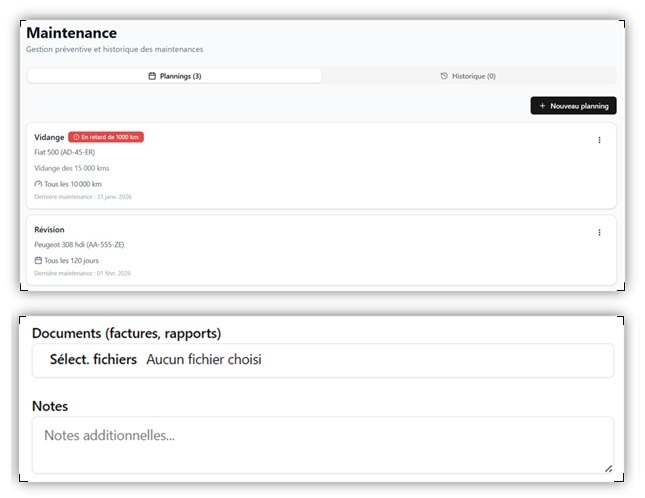The width and height of the screenshot is (645, 498).
Task: Click the Tous les 120 jours interval text
Action: [x=72, y=260]
